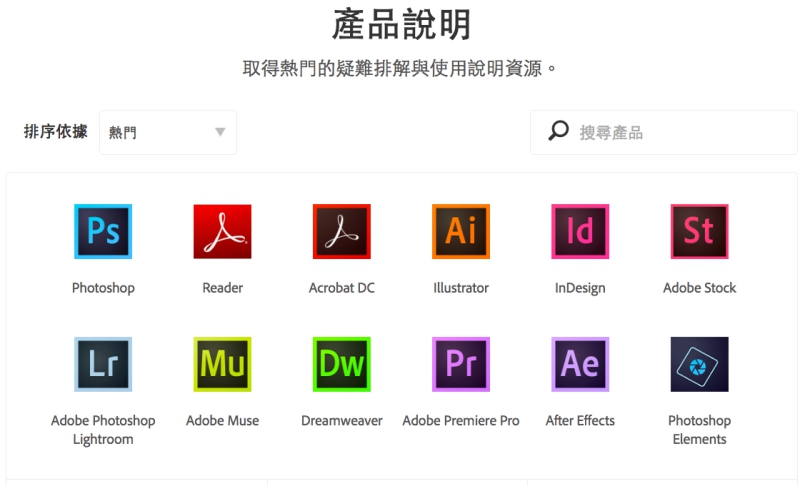Click the 排序依據 label
Image resolution: width=800 pixels, height=486 pixels.
[x=56, y=132]
